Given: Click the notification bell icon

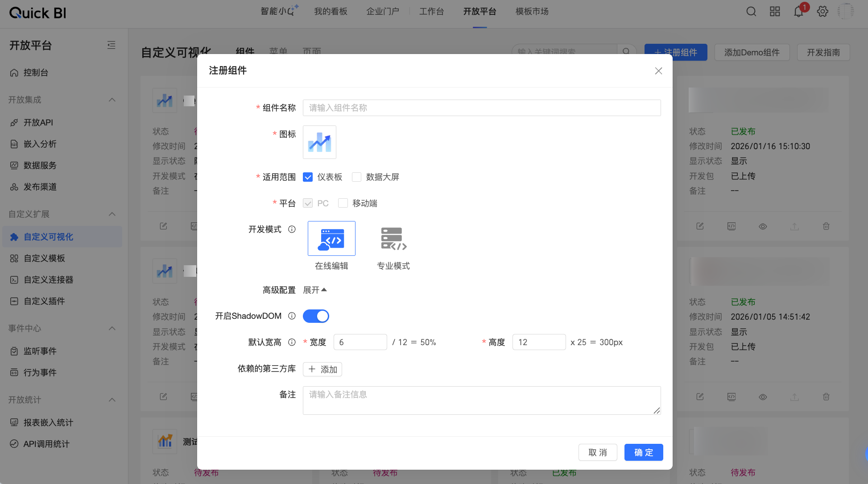Looking at the screenshot, I should click(798, 12).
